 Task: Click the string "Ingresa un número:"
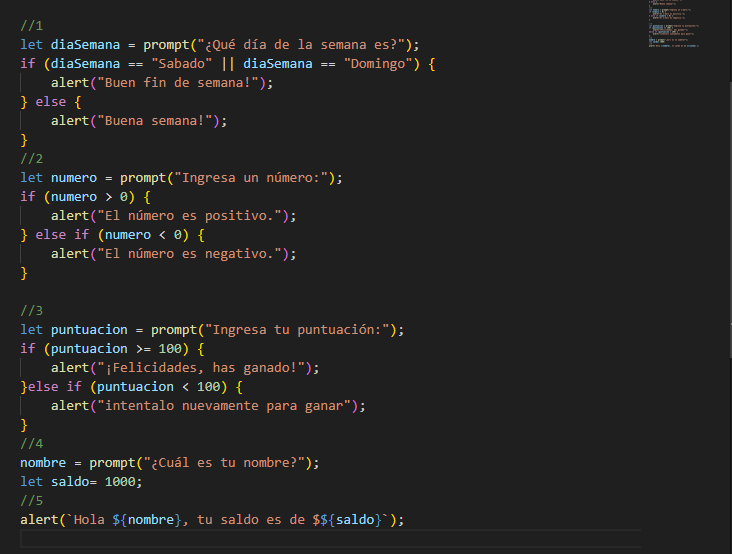[251, 178]
